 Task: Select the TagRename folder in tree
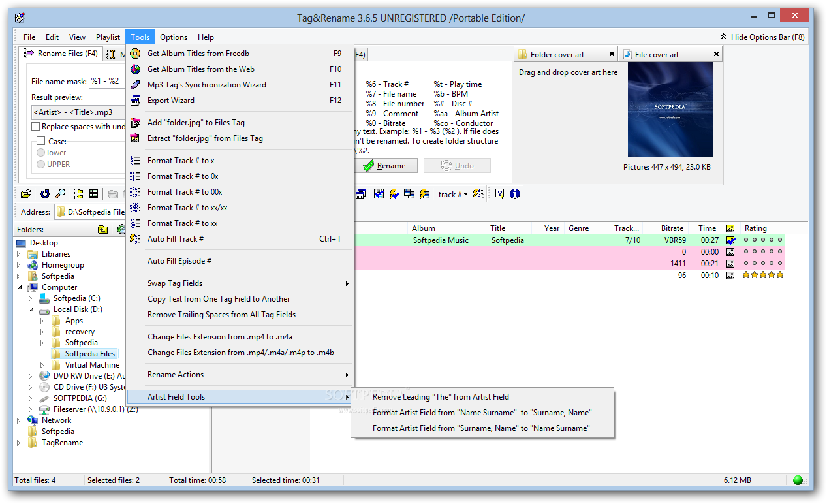tap(62, 443)
